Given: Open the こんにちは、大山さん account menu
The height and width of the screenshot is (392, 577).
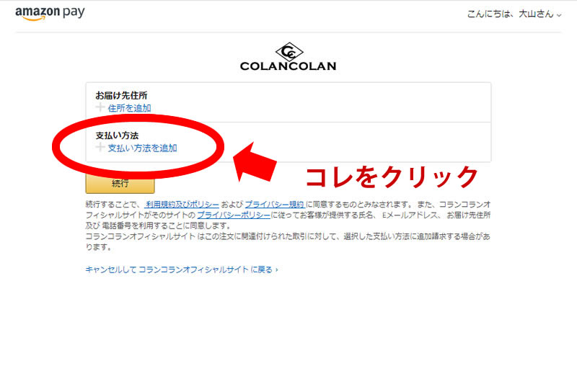Looking at the screenshot, I should click(x=514, y=14).
